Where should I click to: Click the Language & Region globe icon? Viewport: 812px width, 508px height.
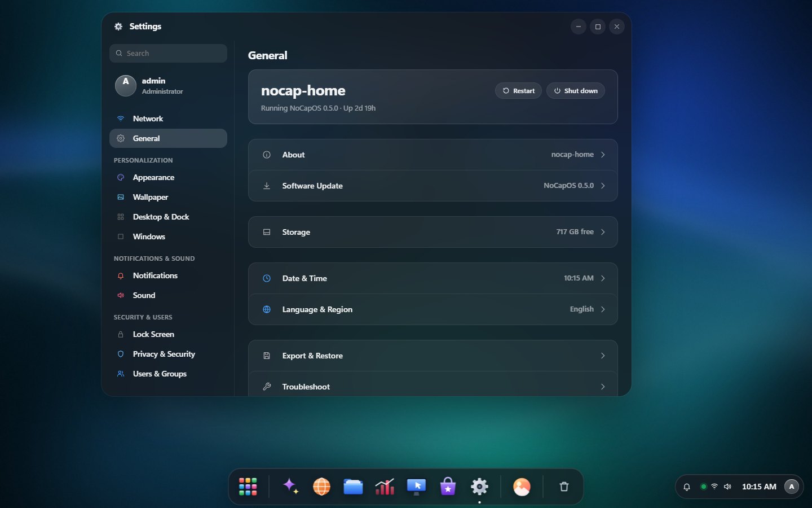(x=267, y=309)
